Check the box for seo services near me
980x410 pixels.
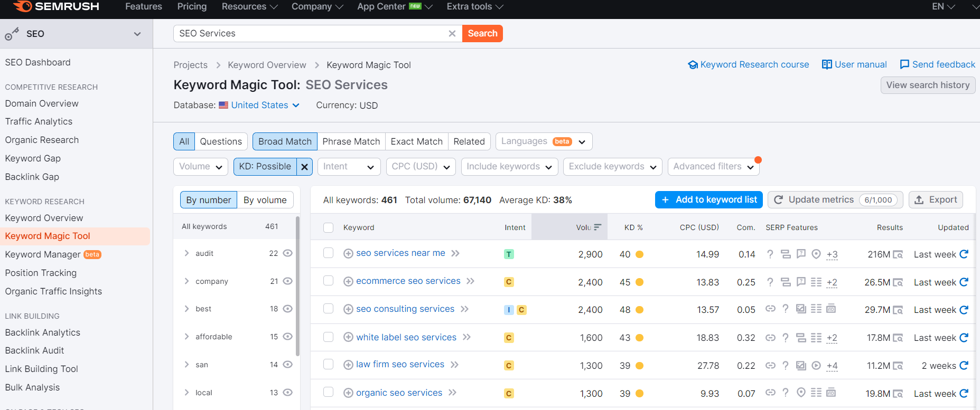[329, 253]
